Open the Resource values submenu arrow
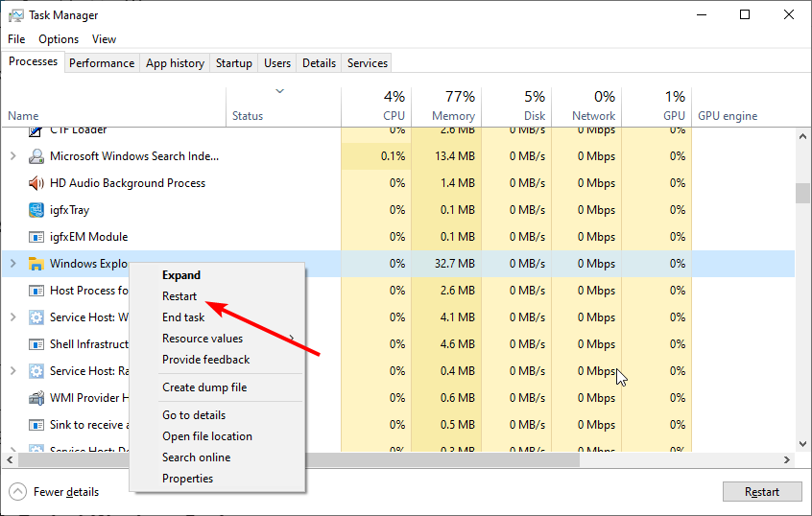This screenshot has width=812, height=516. coord(292,339)
